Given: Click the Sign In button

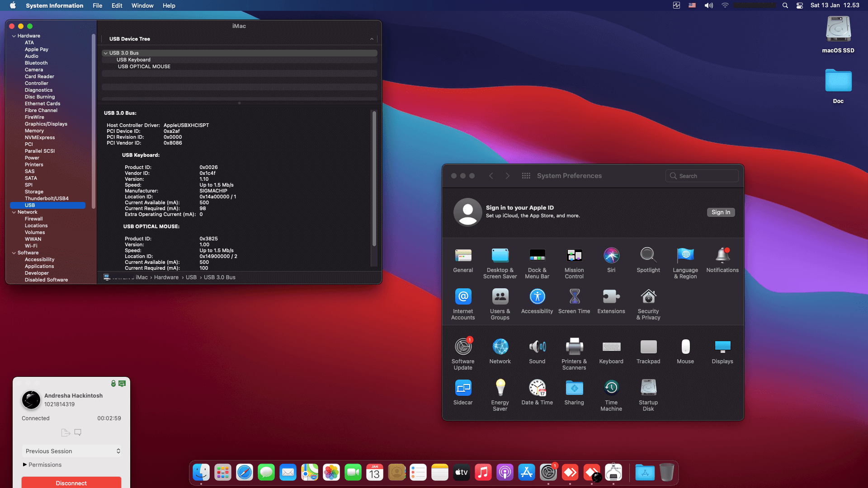Looking at the screenshot, I should click(721, 212).
